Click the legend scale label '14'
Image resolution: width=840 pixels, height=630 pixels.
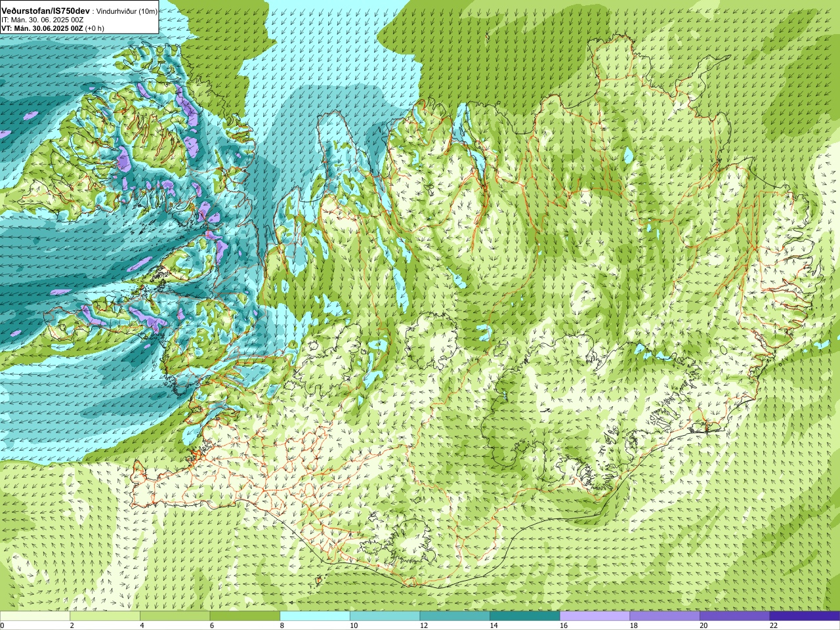click(494, 625)
